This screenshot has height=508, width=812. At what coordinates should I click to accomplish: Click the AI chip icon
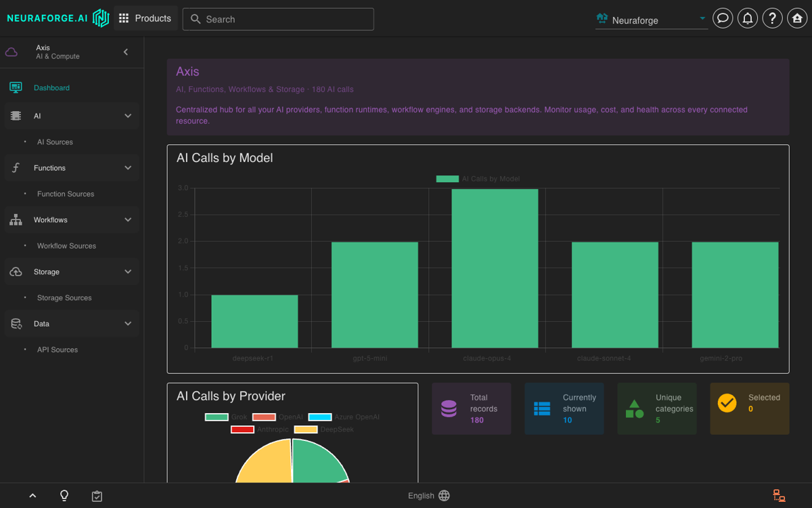coord(16,116)
